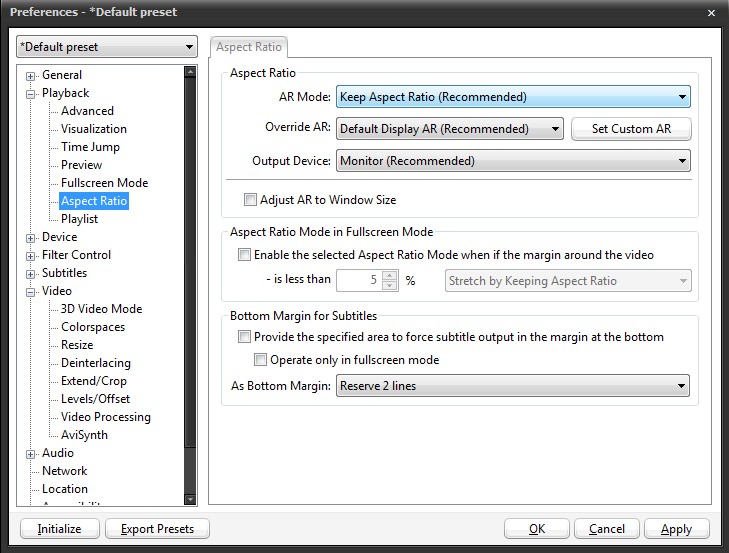The width and height of the screenshot is (729, 553).
Task: Click the tree scrollbar down arrow
Action: tap(190, 500)
